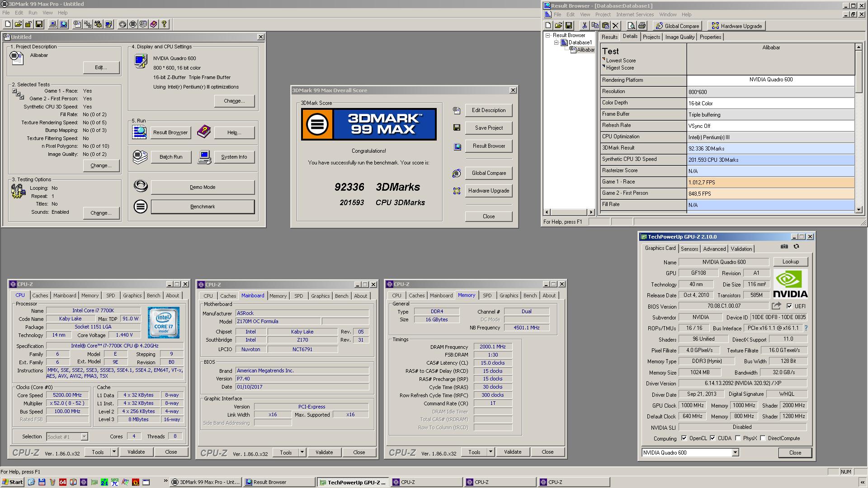Click the Save icon in Result Browser toolbar
Image resolution: width=868 pixels, height=488 pixels.
[569, 26]
